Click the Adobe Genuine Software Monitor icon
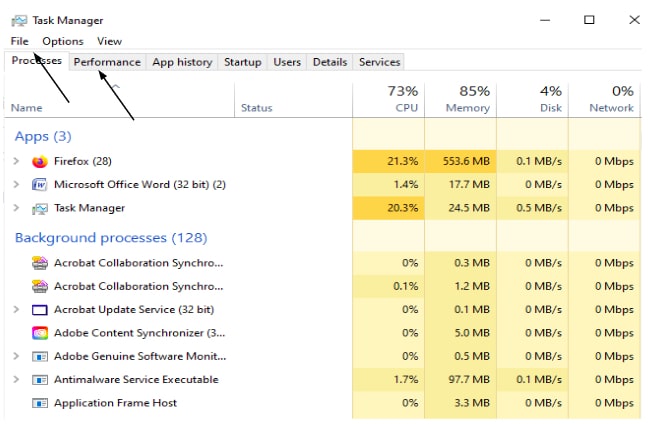This screenshot has width=648, height=424. (x=40, y=356)
